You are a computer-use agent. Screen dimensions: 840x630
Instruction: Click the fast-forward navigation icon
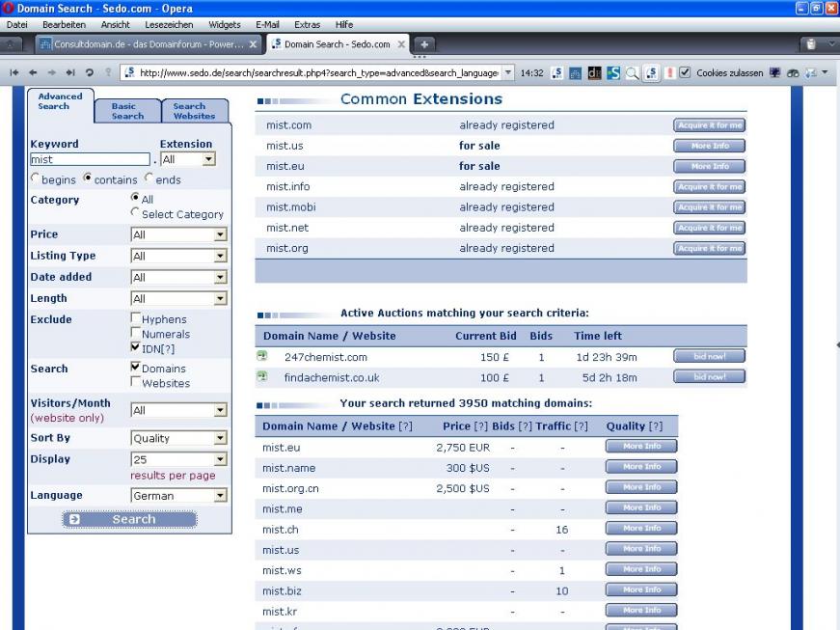coord(70,72)
